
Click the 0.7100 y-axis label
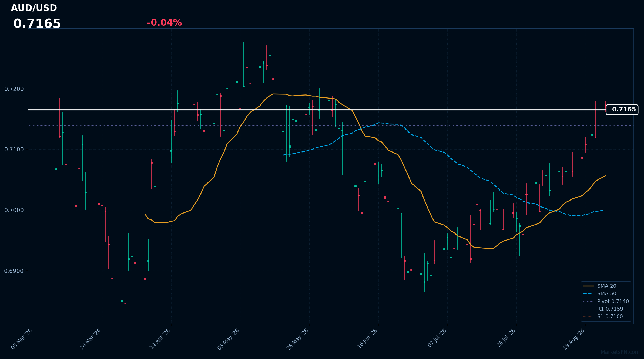pos(14,149)
